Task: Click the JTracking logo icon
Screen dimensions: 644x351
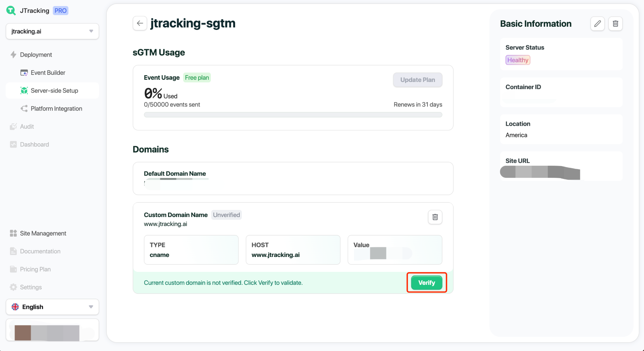Action: (11, 11)
